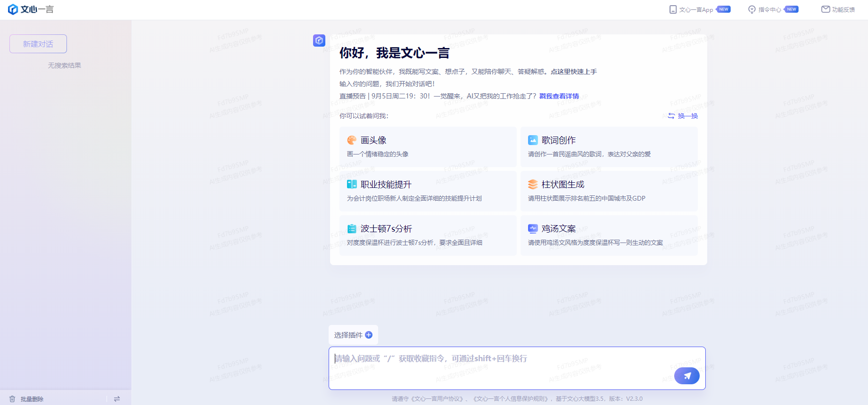868x405 pixels.
Task: Select the 鸡汤文案 suggestion card
Action: coord(609,235)
